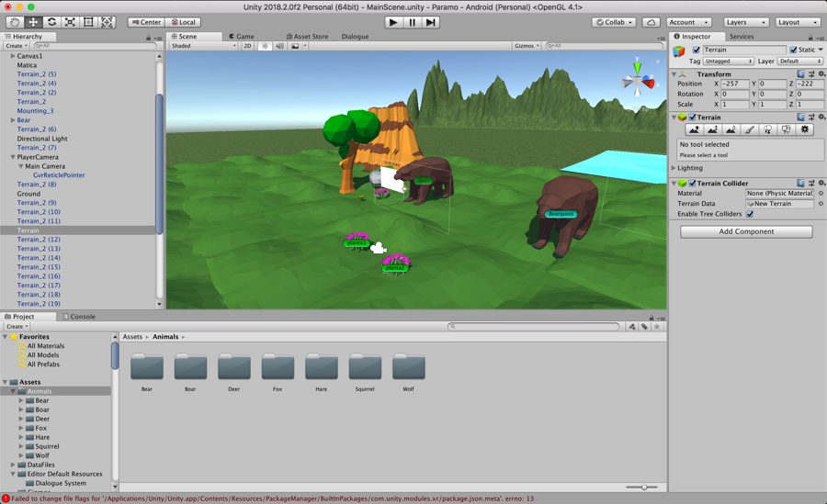
Task: Switch to the Console tab
Action: coord(79,317)
